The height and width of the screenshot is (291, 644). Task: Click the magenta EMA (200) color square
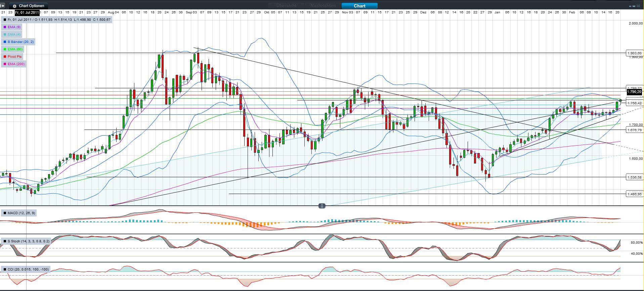[5, 64]
